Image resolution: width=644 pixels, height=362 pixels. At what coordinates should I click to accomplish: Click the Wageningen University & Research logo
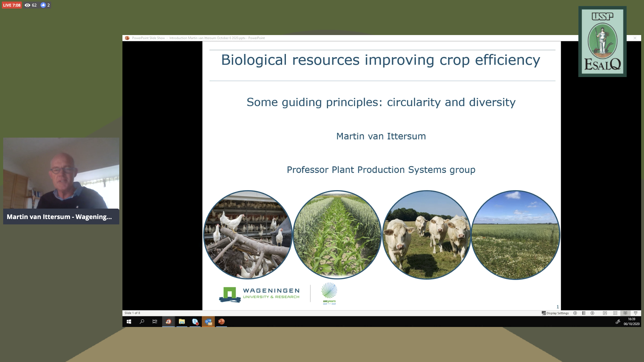(259, 294)
